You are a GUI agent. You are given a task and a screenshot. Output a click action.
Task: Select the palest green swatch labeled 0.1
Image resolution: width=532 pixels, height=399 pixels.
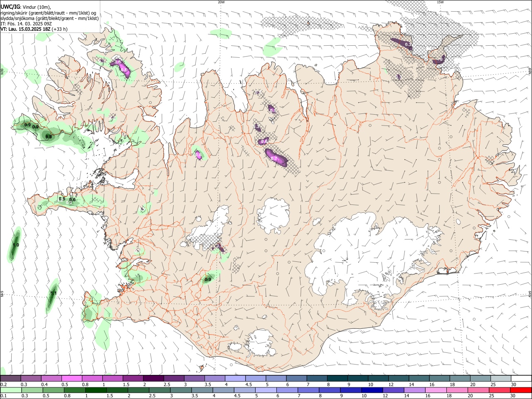10,390
